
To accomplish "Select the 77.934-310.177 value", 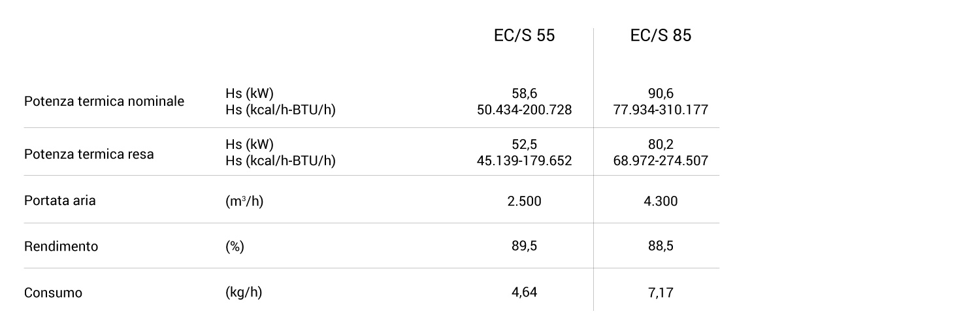I will (x=661, y=109).
